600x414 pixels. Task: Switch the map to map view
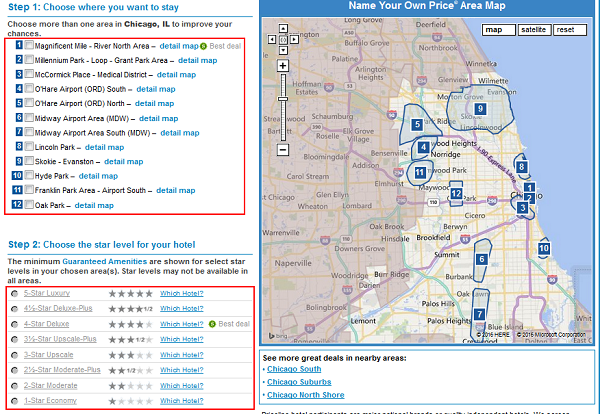[x=498, y=30]
